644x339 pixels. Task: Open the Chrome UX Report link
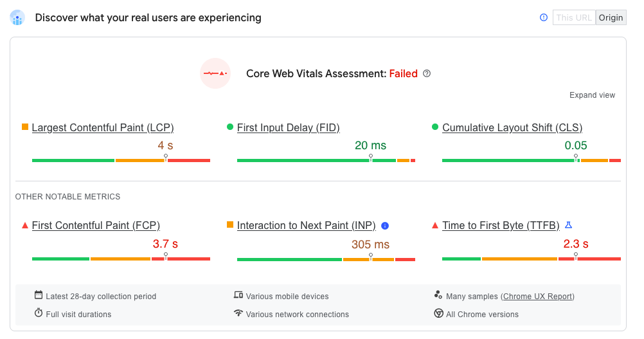537,297
